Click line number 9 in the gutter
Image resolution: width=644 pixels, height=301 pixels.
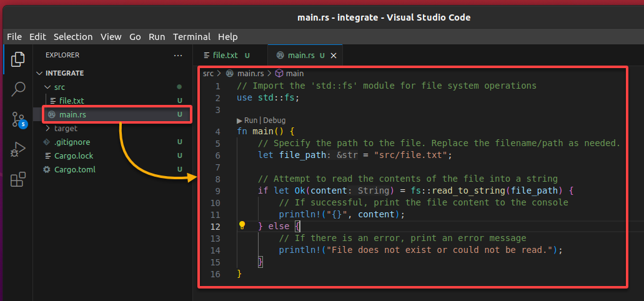(x=217, y=191)
